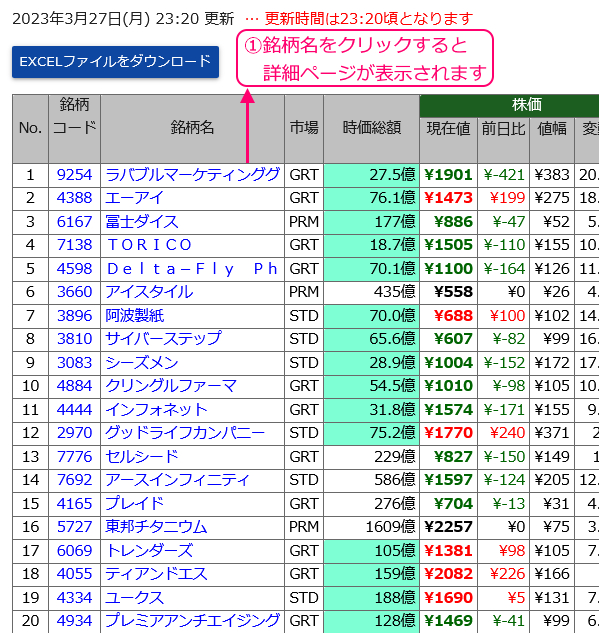This screenshot has width=599, height=633.
Task: Open ユークス stock detail page
Action: (134, 597)
